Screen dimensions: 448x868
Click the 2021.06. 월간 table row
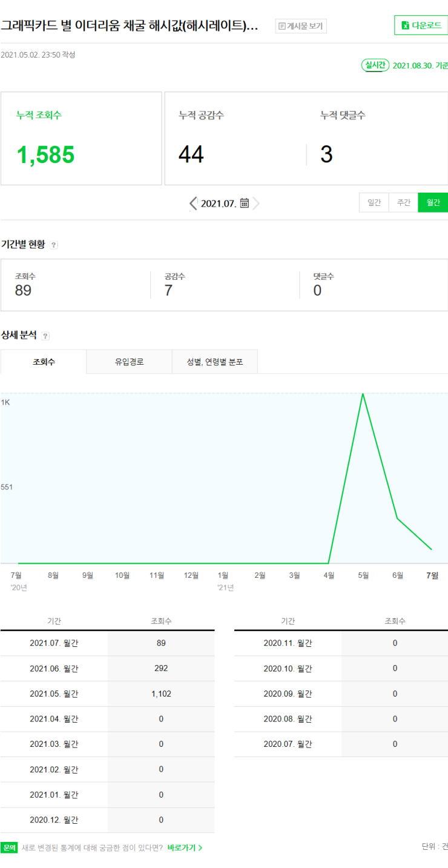(107, 669)
